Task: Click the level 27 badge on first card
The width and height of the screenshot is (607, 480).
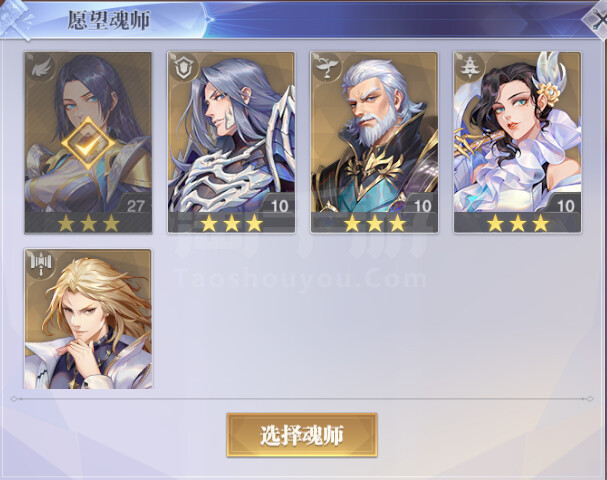Action: (x=135, y=205)
